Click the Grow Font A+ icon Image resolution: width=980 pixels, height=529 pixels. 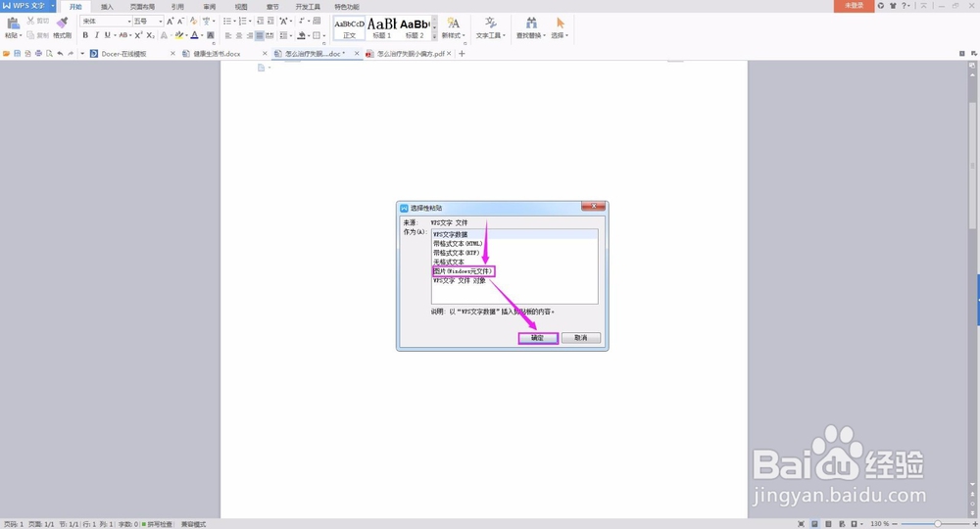tap(170, 22)
